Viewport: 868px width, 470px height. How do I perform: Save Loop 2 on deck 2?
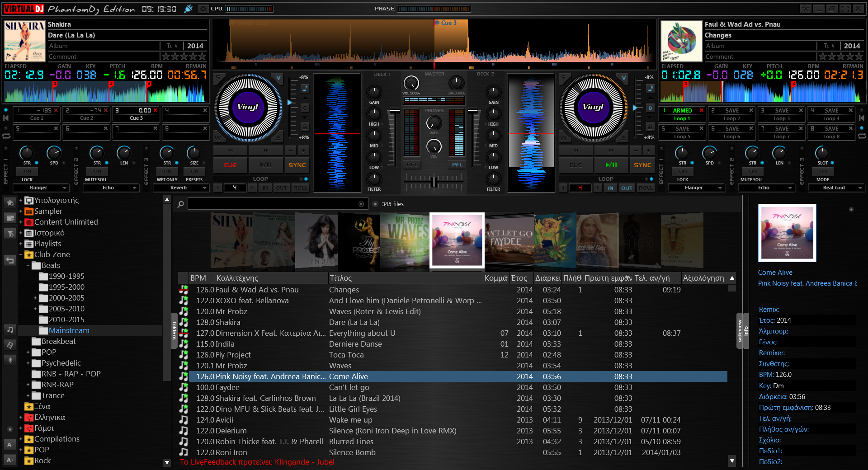(732, 110)
